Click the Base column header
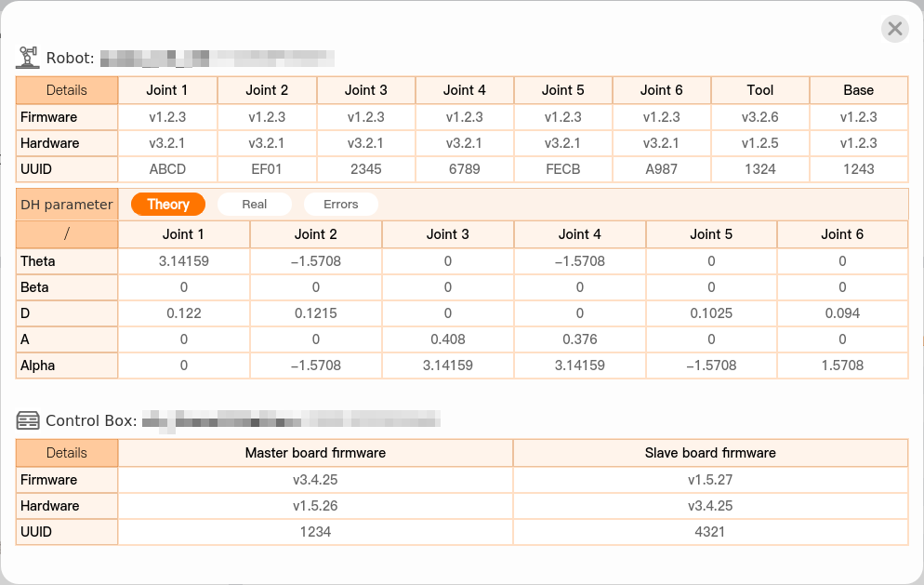This screenshot has height=585, width=924. [x=858, y=90]
